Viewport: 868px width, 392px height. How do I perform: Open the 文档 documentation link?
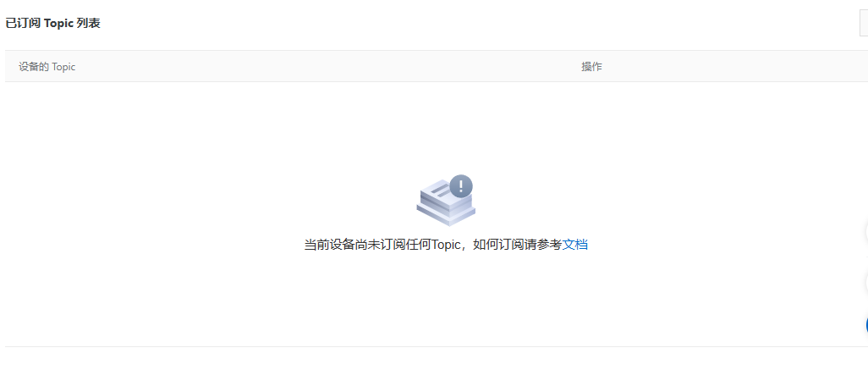(x=574, y=245)
